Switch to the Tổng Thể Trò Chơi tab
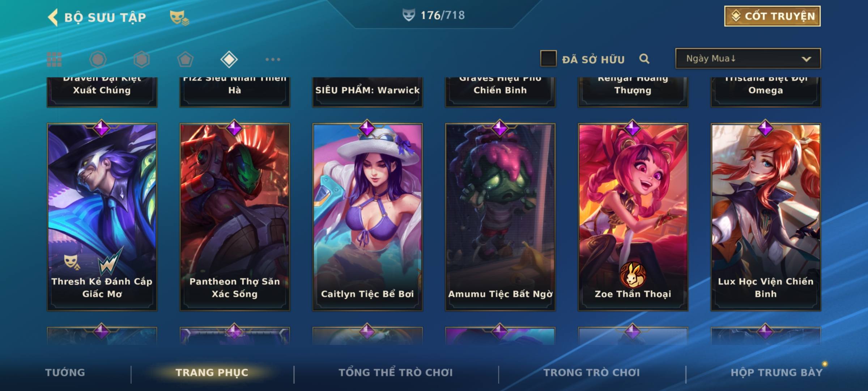Image resolution: width=868 pixels, height=391 pixels. click(396, 373)
